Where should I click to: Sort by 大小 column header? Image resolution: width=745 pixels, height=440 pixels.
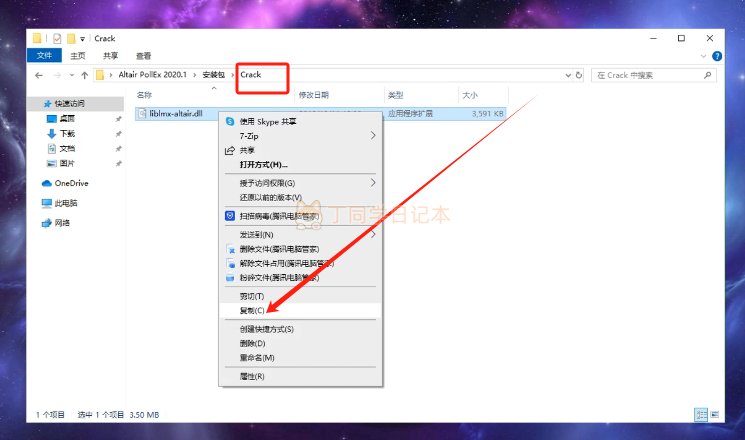coord(470,95)
